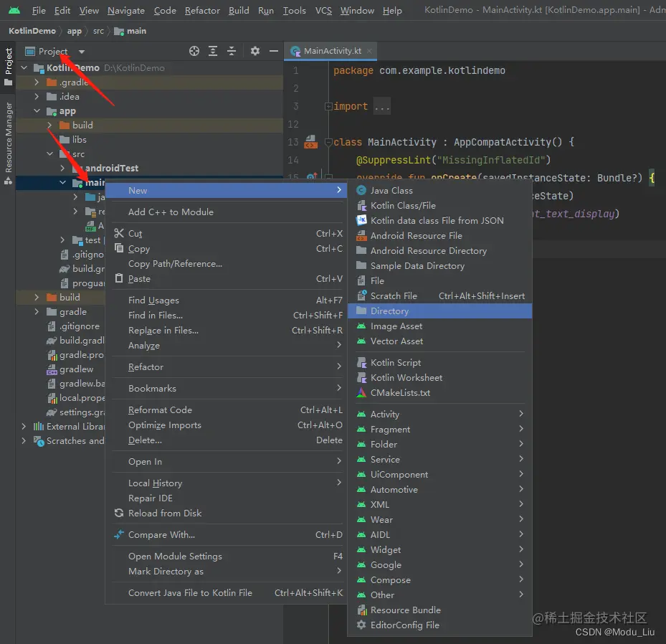Click the Collapse All icon in Project panel

(x=232, y=52)
